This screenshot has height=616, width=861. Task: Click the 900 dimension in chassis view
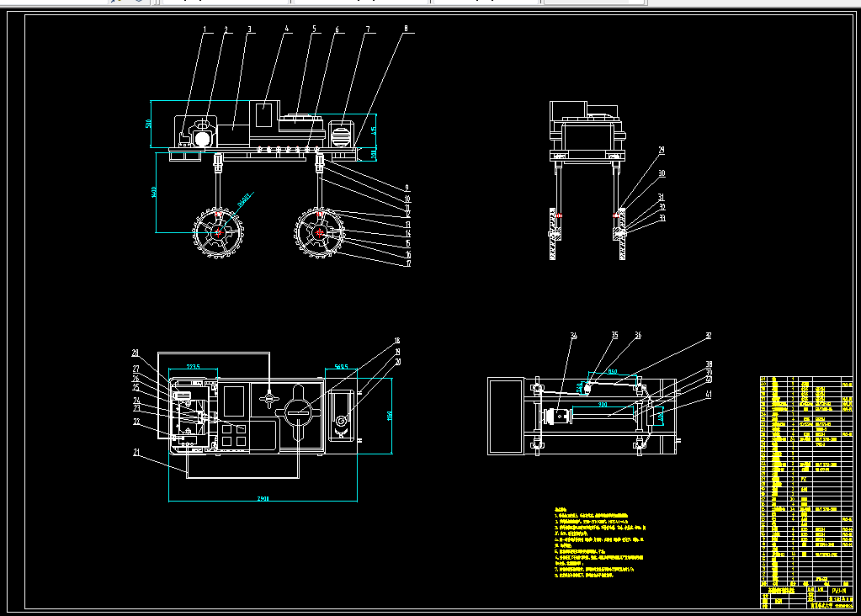point(603,405)
